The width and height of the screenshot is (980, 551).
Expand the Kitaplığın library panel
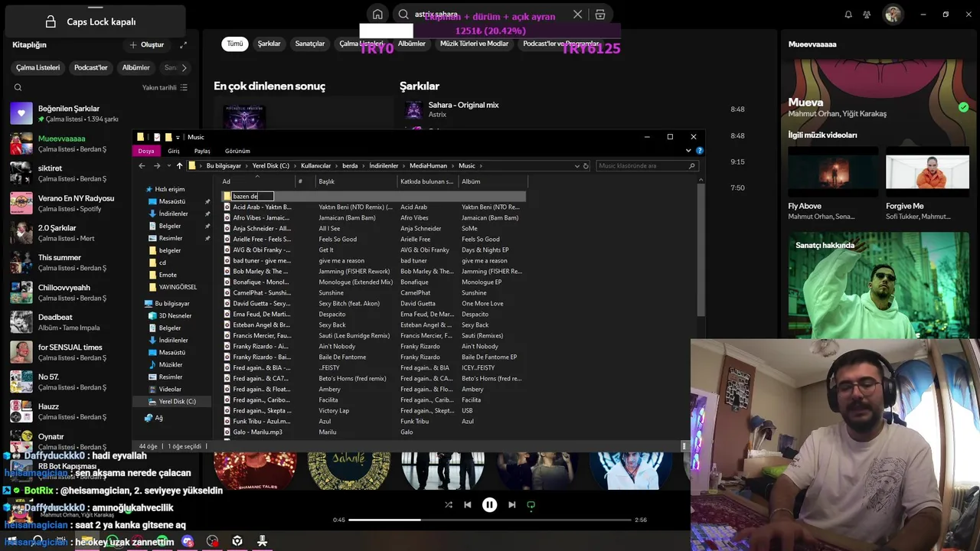(183, 45)
